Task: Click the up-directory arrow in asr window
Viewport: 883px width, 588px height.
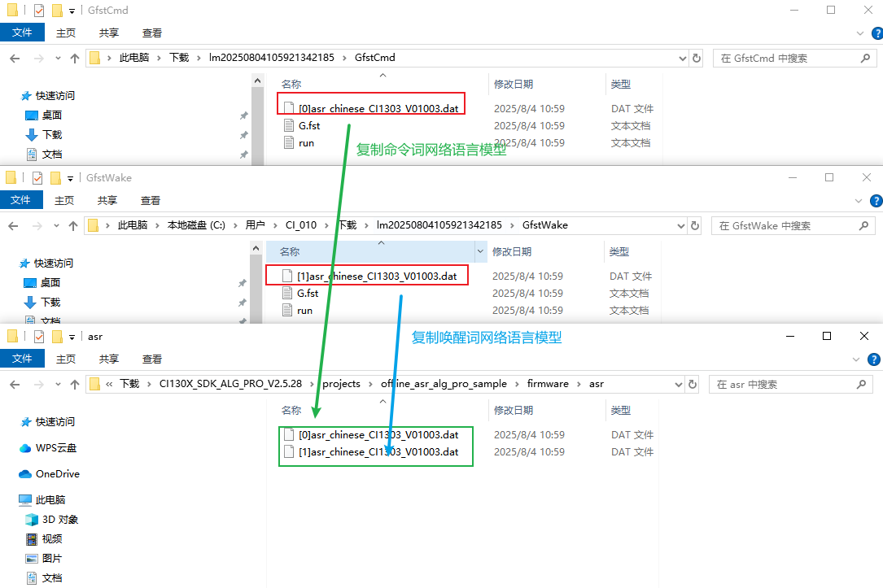Action: 74,384
